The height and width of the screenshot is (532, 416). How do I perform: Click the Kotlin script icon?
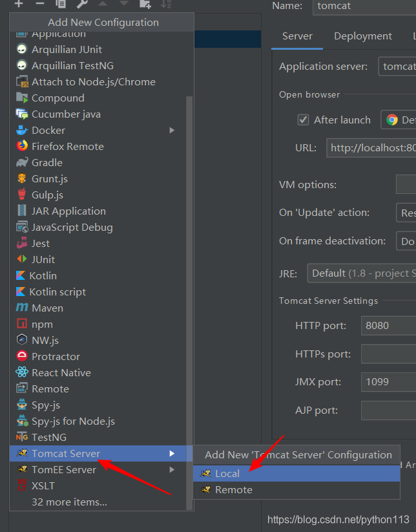click(x=21, y=292)
